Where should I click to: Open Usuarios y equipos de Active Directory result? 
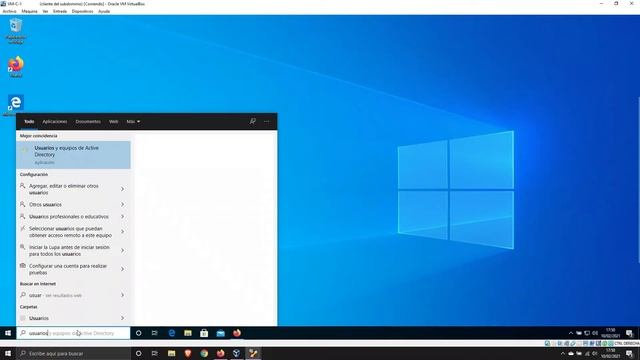[x=73, y=155]
